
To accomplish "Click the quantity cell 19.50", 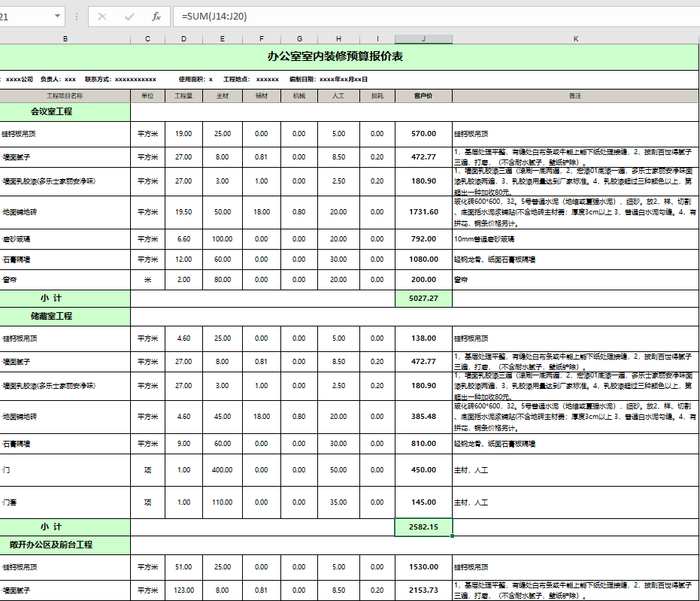I will click(x=184, y=212).
